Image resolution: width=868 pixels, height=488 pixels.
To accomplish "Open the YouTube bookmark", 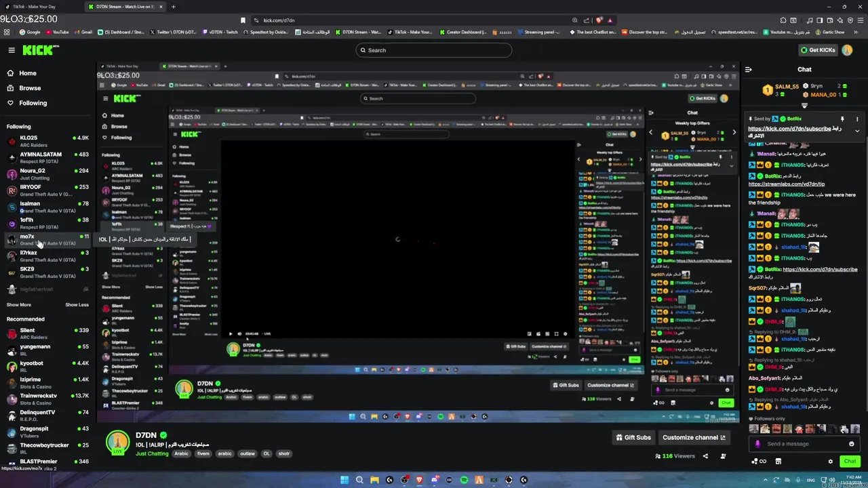I will coord(57,32).
